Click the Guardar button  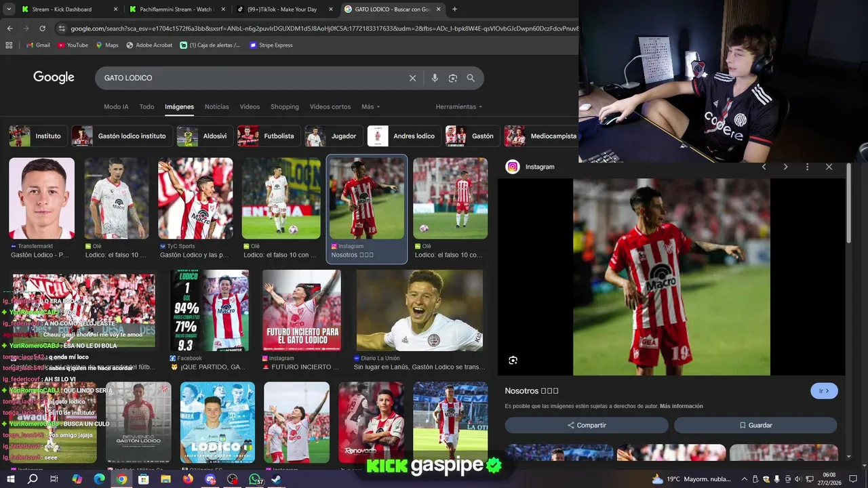[x=755, y=425]
